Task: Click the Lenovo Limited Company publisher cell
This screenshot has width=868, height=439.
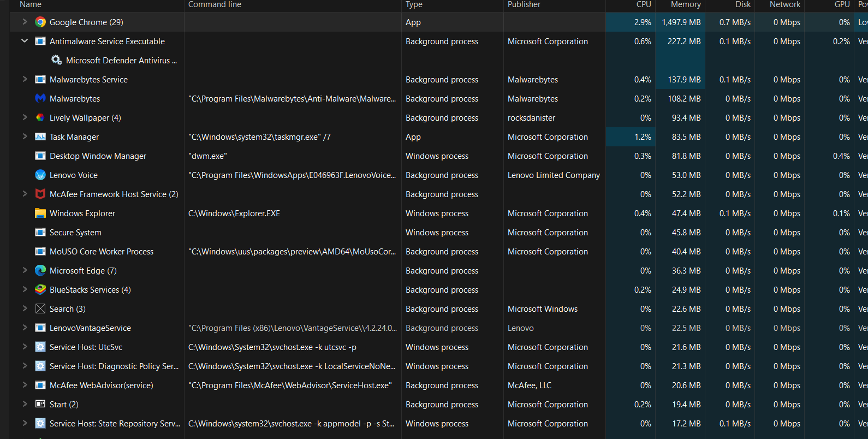Action: pyautogui.click(x=554, y=175)
